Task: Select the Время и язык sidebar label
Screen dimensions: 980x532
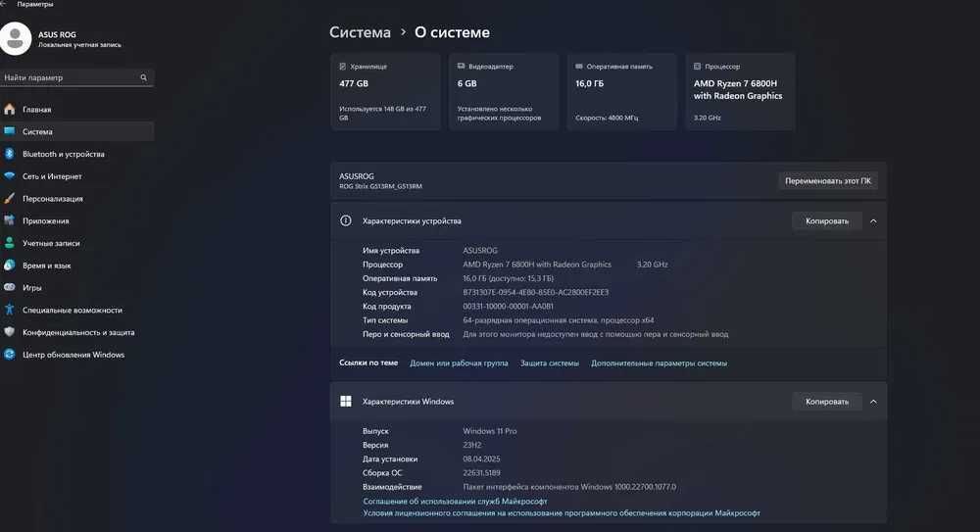Action: pyautogui.click(x=47, y=266)
